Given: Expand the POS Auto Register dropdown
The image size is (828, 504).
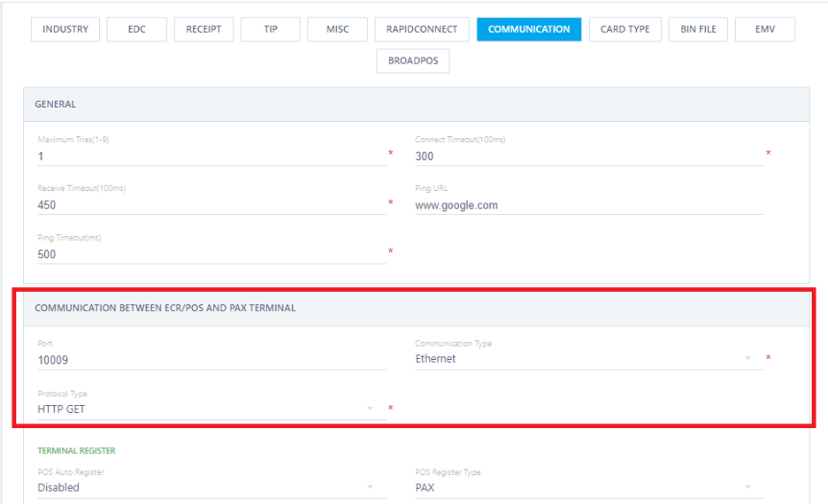Looking at the screenshot, I should (211, 487).
